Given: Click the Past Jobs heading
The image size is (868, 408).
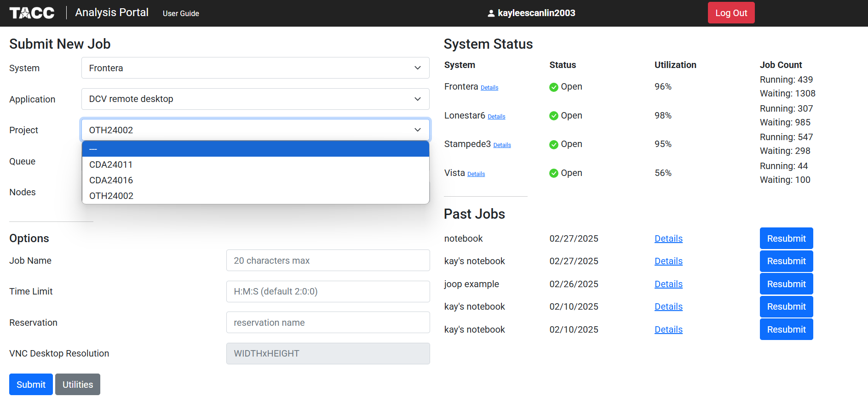Looking at the screenshot, I should (474, 214).
